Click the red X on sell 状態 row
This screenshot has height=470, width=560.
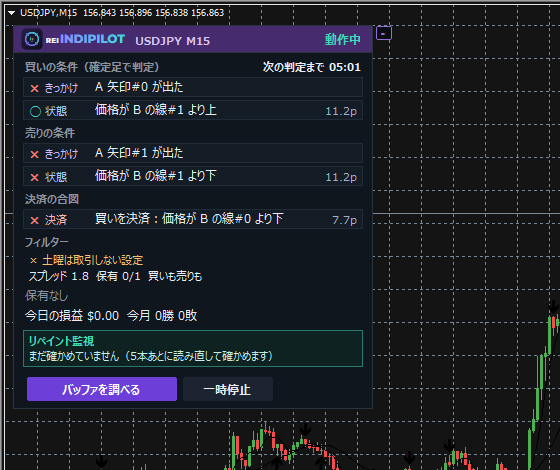point(35,177)
